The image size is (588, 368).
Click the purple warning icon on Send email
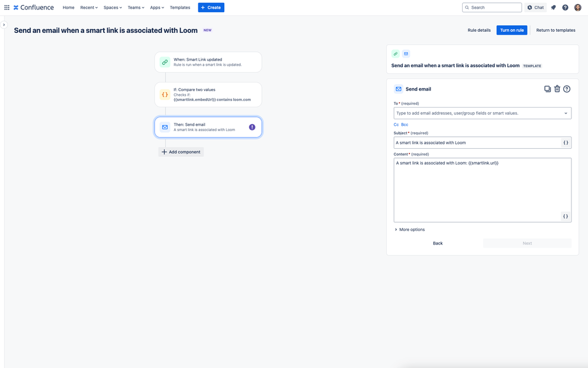[x=252, y=128]
